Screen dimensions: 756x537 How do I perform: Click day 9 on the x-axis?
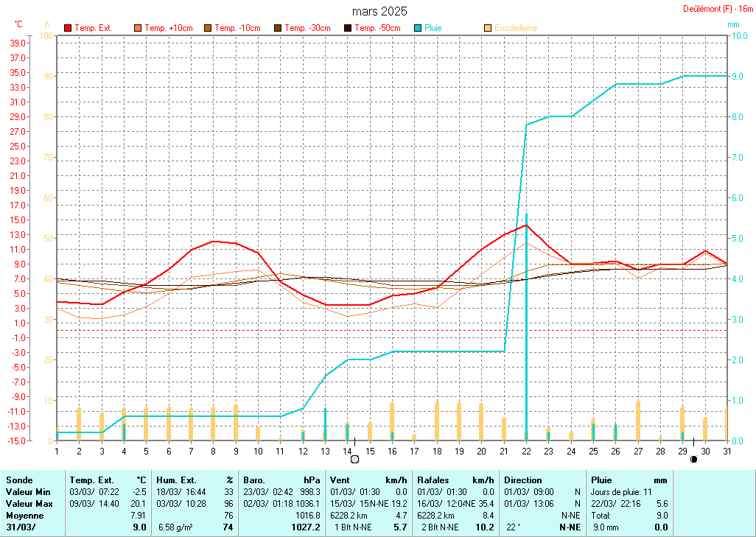236,451
